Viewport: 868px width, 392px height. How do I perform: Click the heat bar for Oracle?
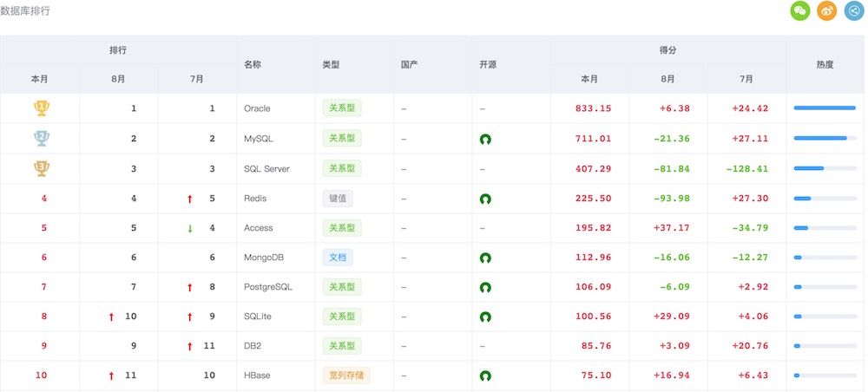pyautogui.click(x=825, y=108)
